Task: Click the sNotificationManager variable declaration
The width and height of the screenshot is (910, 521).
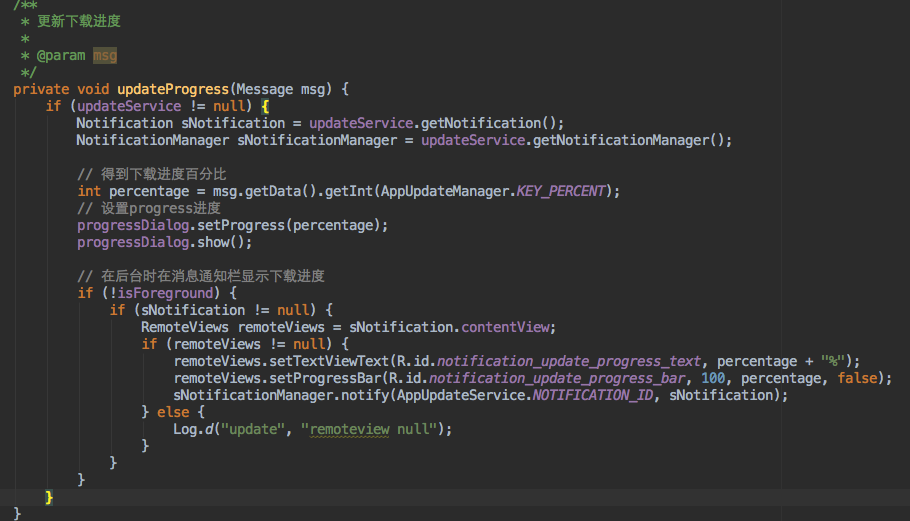Action: (317, 140)
